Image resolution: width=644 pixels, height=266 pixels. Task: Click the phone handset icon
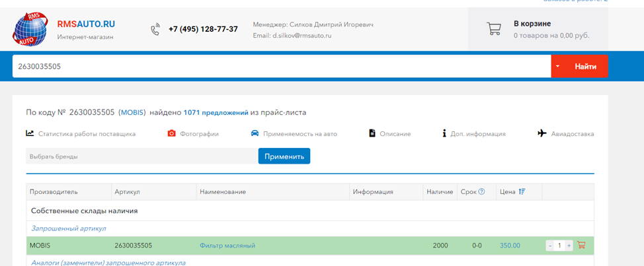(x=155, y=29)
